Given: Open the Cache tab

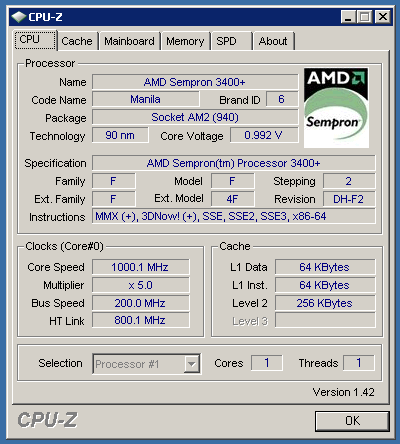Looking at the screenshot, I should [x=77, y=41].
